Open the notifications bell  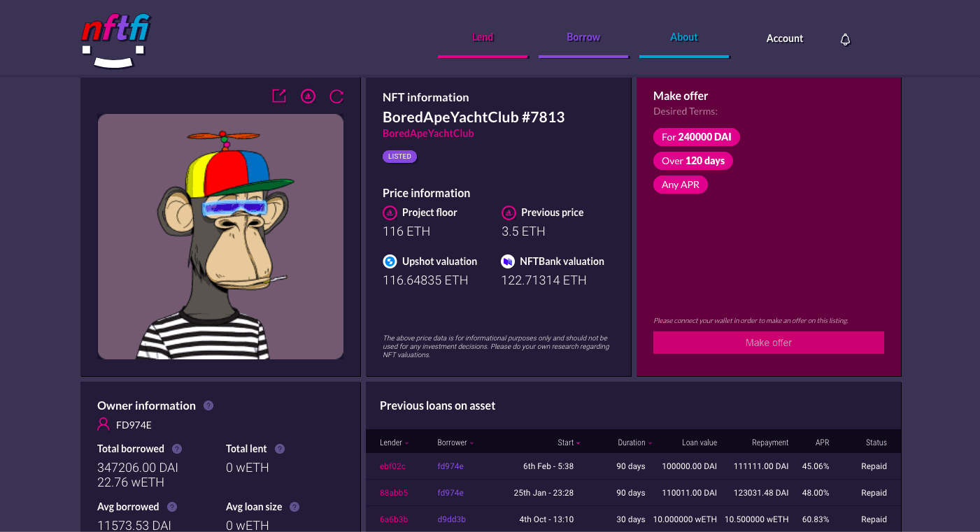click(x=845, y=39)
